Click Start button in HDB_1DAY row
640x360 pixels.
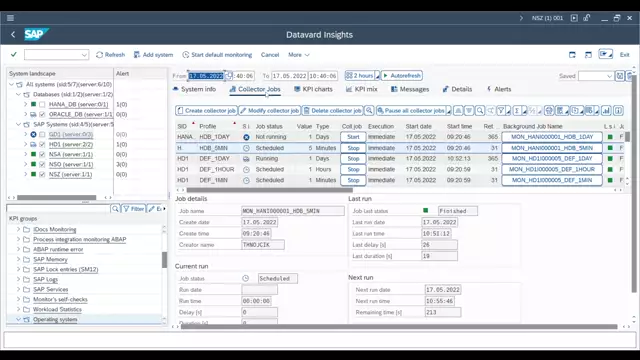click(353, 137)
